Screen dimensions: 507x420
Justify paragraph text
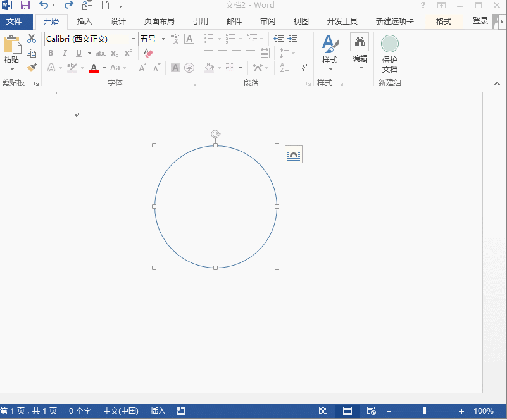pyautogui.click(x=251, y=53)
